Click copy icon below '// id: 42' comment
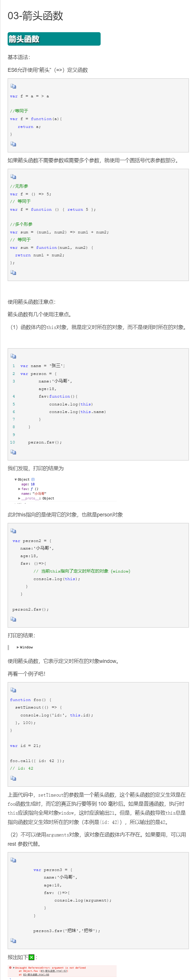Image resolution: width=195 pixels, height=980 pixels. pyautogui.click(x=13, y=778)
